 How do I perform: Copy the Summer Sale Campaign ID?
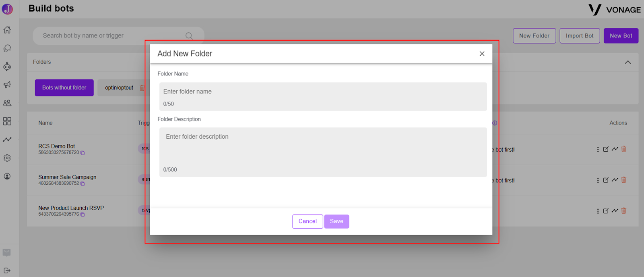(83, 184)
